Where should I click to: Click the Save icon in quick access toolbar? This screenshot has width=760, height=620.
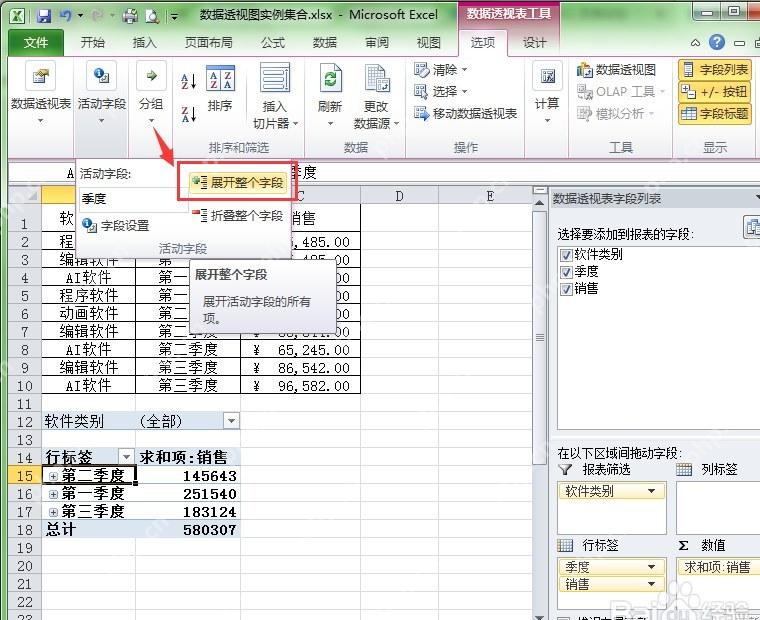[44, 16]
